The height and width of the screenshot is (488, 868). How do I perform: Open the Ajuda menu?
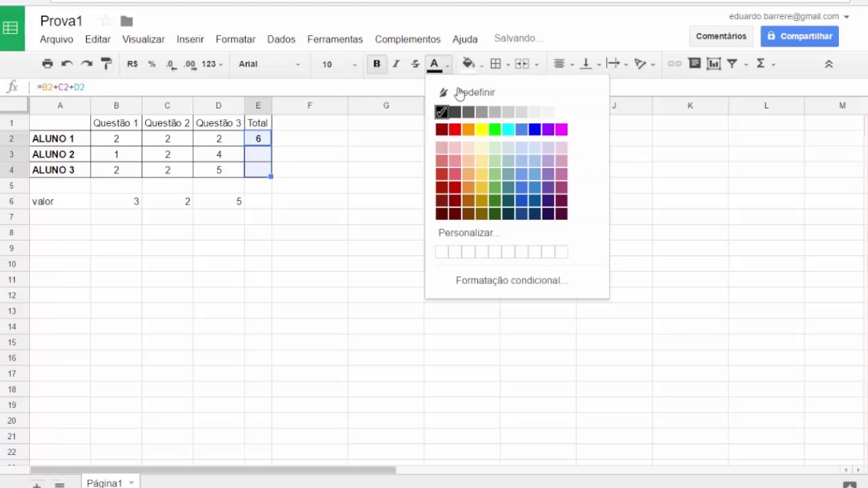(465, 39)
